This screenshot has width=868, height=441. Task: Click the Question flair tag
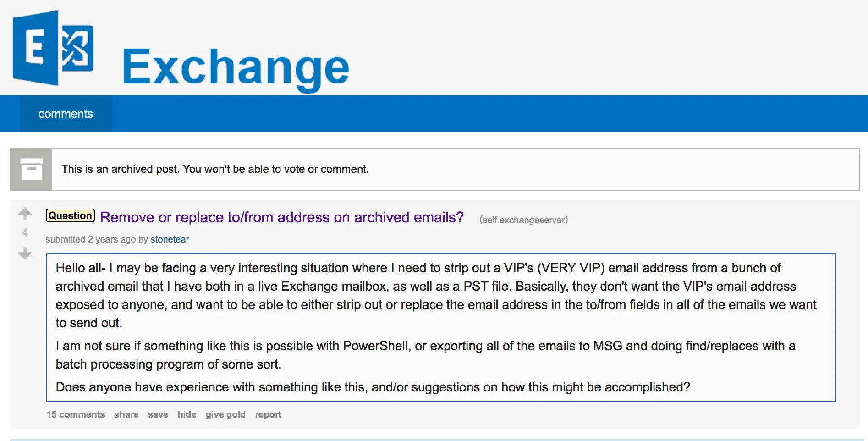pyautogui.click(x=70, y=215)
